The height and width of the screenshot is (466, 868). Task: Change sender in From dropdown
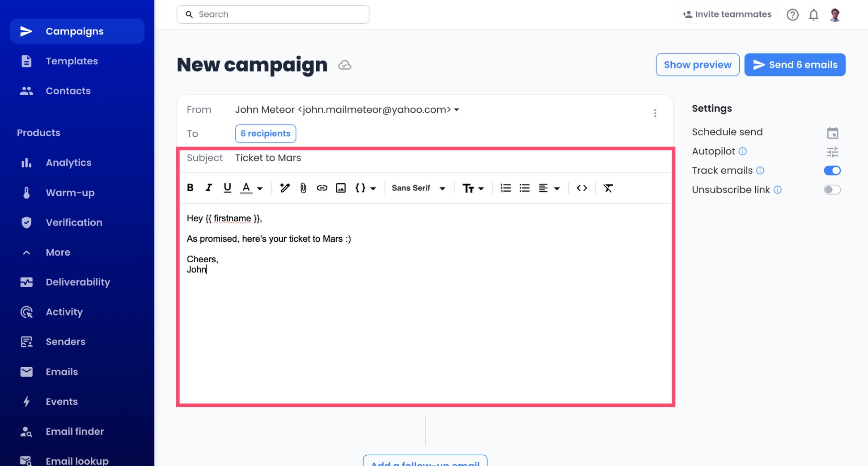click(347, 109)
